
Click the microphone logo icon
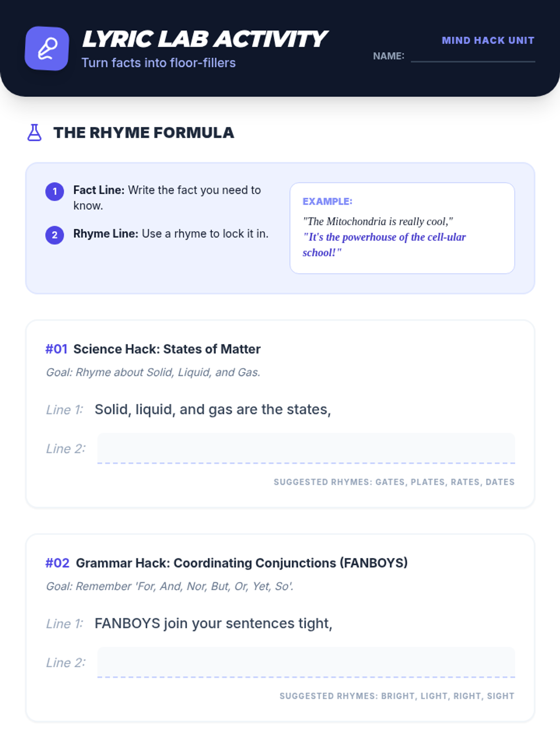click(47, 49)
